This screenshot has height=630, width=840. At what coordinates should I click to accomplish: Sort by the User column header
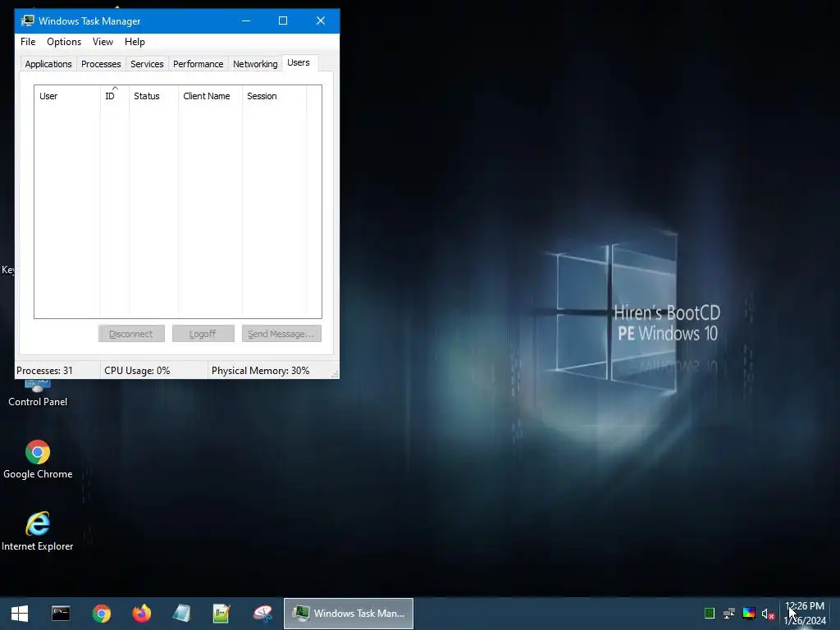pyautogui.click(x=67, y=96)
